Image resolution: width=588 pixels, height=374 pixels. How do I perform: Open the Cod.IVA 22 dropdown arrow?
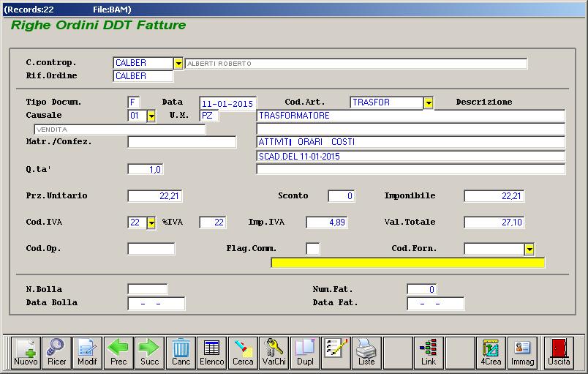coord(151,222)
